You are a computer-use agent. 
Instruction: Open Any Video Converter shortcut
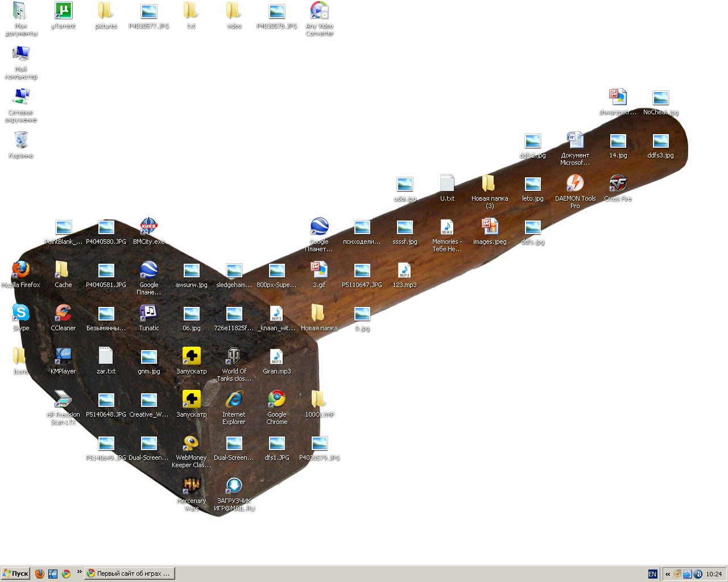click(320, 19)
